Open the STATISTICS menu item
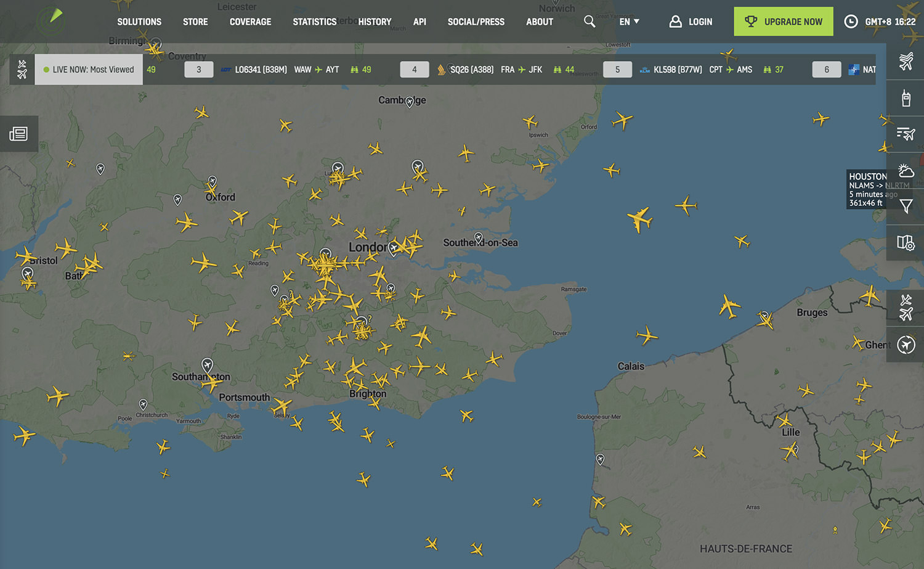 coord(314,22)
